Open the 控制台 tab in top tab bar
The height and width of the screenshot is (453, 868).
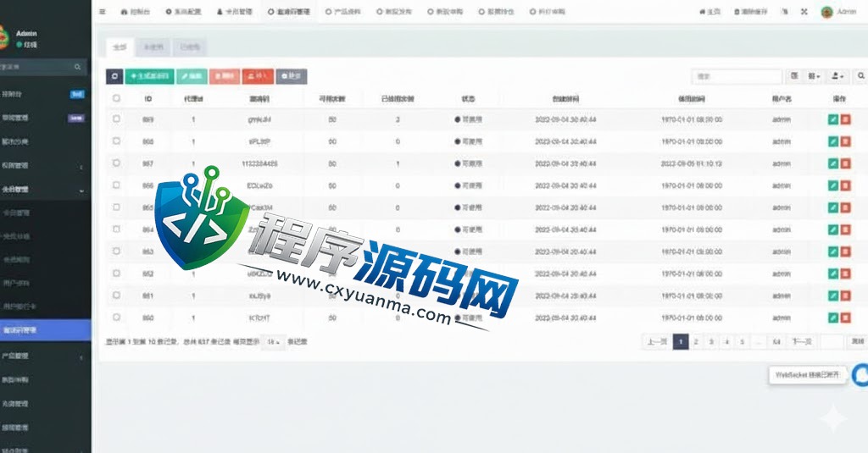[x=136, y=12]
